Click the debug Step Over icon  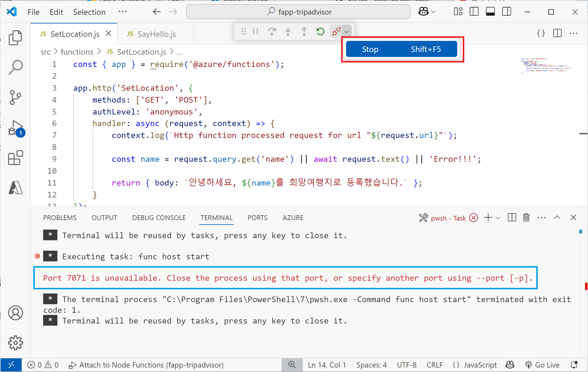click(x=272, y=32)
